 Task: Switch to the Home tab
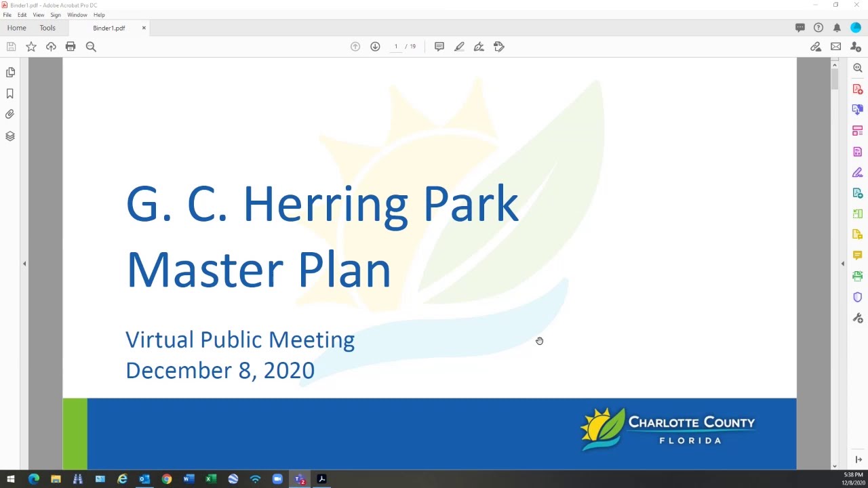coord(17,28)
